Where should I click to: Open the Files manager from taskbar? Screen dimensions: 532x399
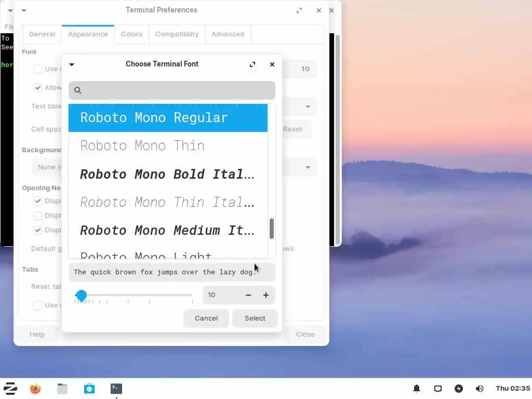[62, 389]
